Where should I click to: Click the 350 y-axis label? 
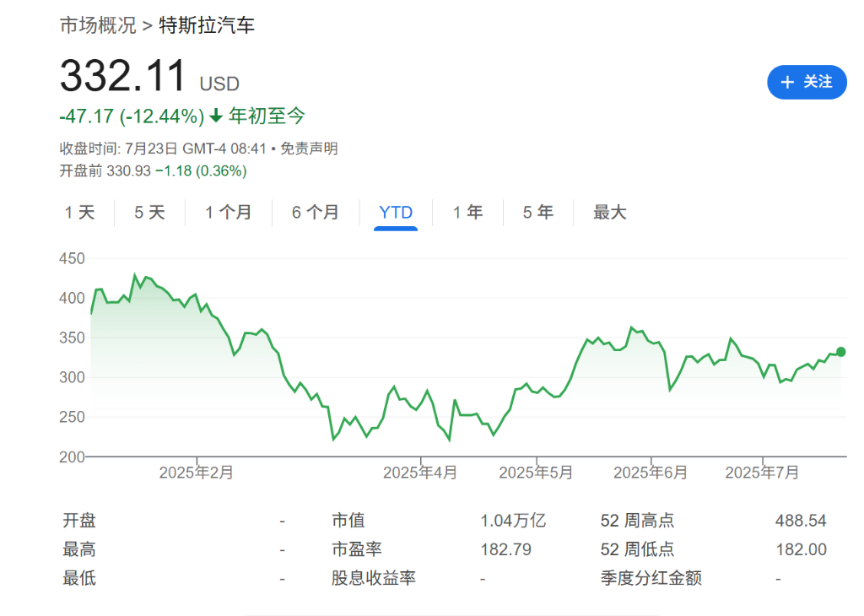click(x=73, y=338)
